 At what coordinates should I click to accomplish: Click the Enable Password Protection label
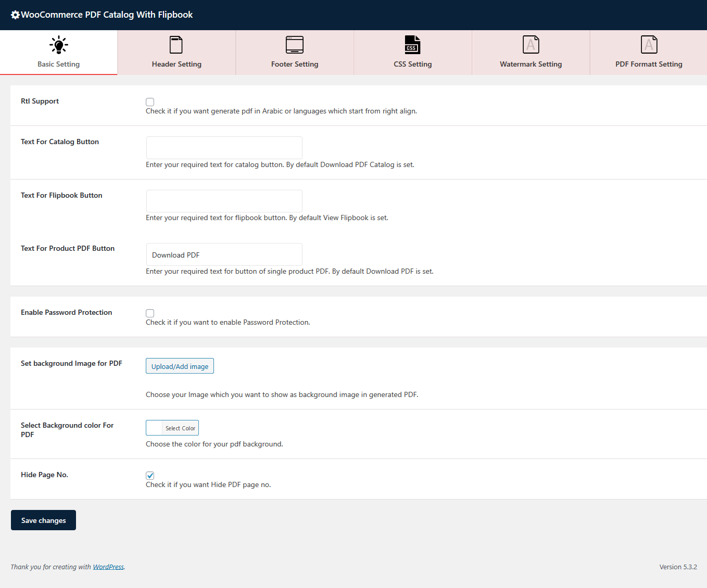pyautogui.click(x=67, y=312)
